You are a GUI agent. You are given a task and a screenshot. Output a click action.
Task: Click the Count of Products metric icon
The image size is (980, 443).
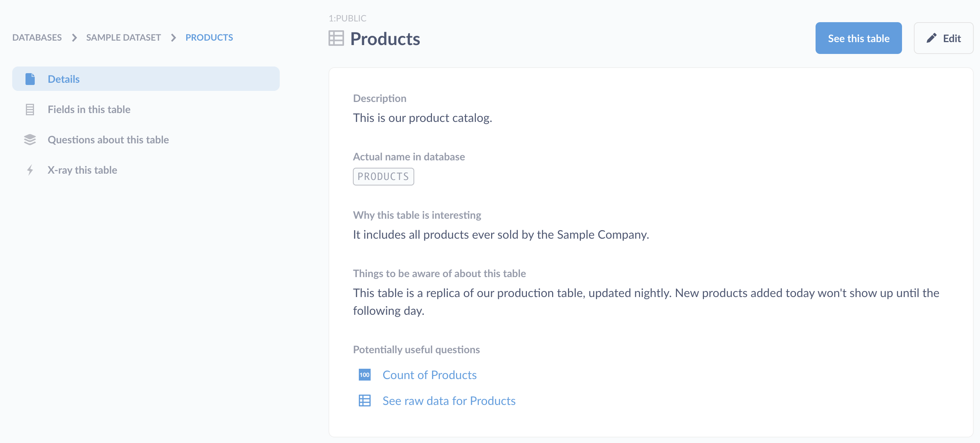click(364, 374)
